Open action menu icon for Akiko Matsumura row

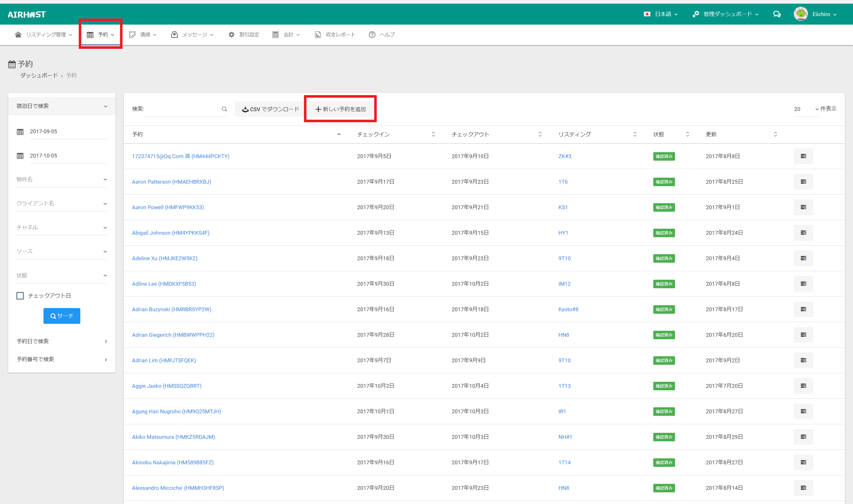coord(803,437)
